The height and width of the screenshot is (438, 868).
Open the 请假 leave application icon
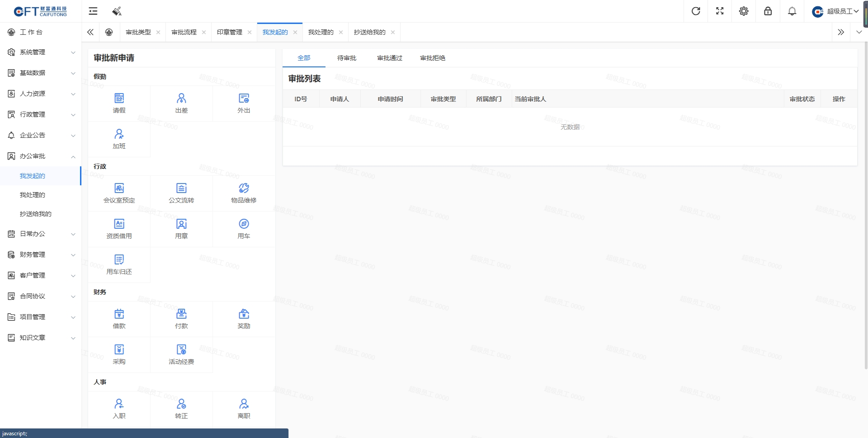(x=119, y=103)
